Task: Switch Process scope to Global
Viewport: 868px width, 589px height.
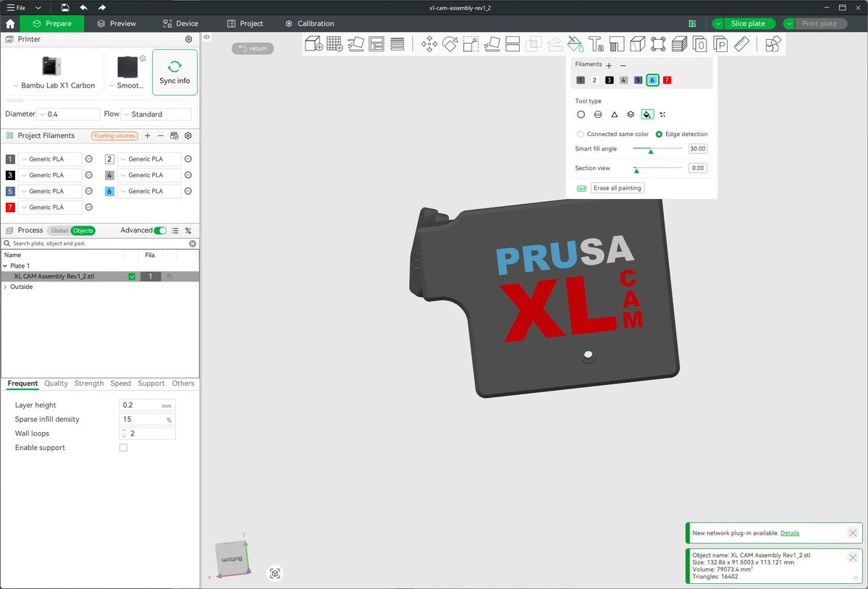Action: pyautogui.click(x=59, y=231)
